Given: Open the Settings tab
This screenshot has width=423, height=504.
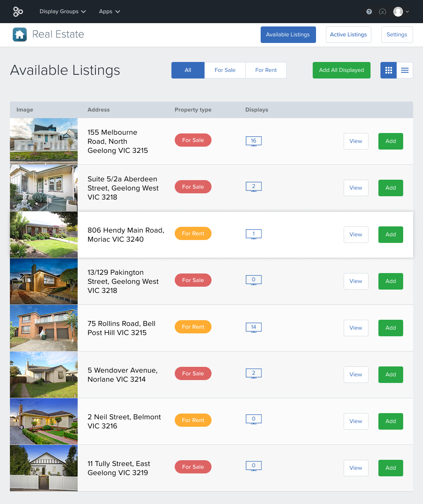Looking at the screenshot, I should point(397,35).
